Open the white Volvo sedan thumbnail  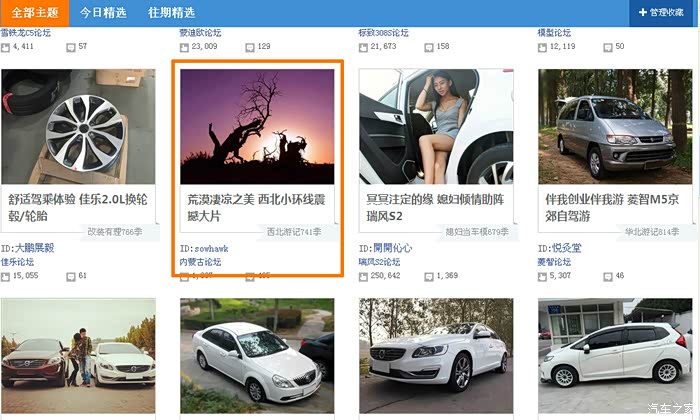[x=436, y=356]
